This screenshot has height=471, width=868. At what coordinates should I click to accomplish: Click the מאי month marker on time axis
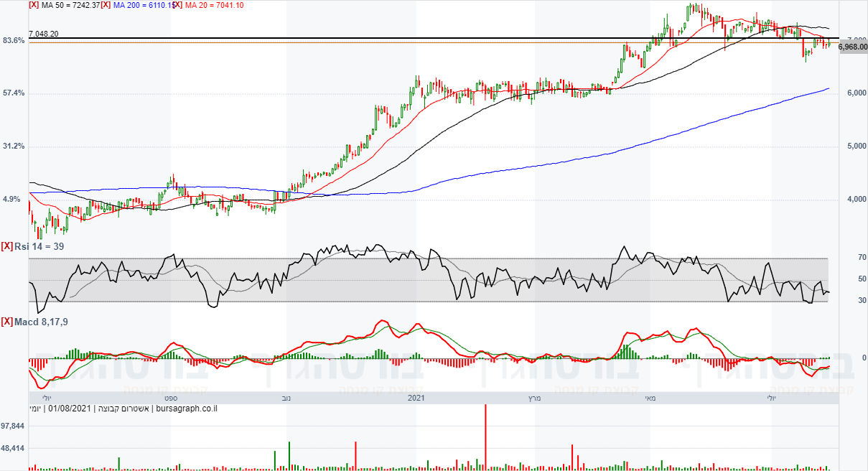650,397
